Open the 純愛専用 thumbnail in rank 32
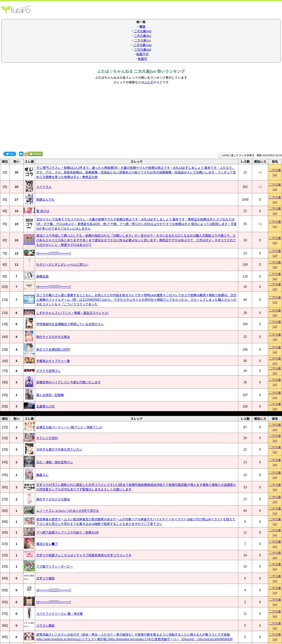Screen dimensions: 282x644 [29, 555]
